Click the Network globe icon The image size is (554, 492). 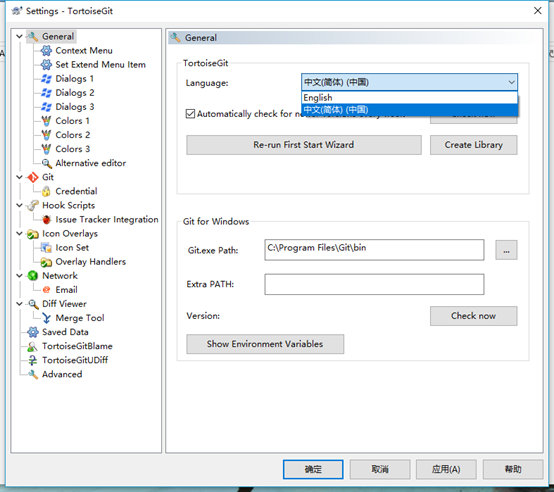33,275
